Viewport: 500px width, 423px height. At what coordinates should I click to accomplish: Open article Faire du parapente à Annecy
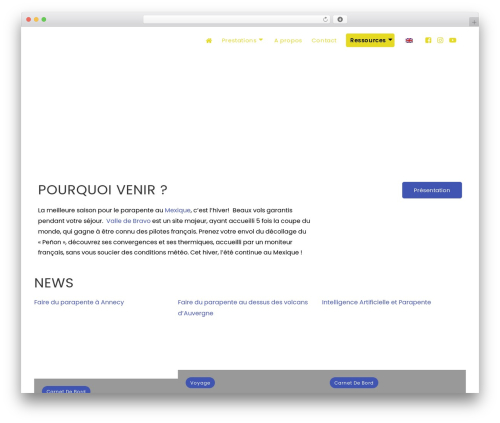tap(79, 302)
